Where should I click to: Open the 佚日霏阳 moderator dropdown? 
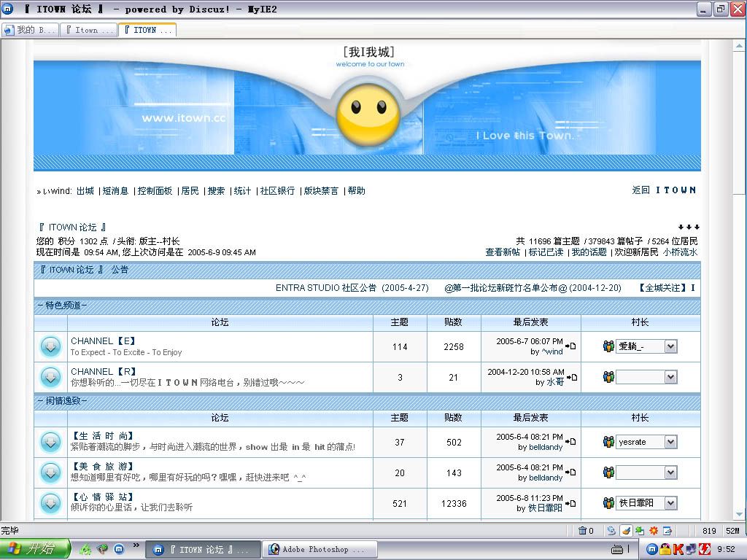[671, 503]
